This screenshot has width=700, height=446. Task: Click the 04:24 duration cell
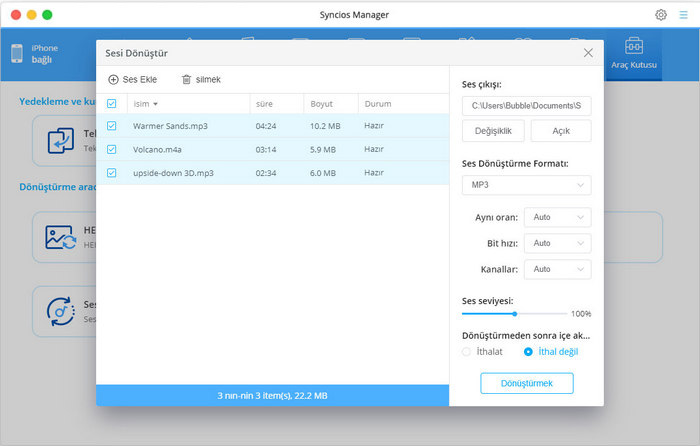tap(266, 126)
